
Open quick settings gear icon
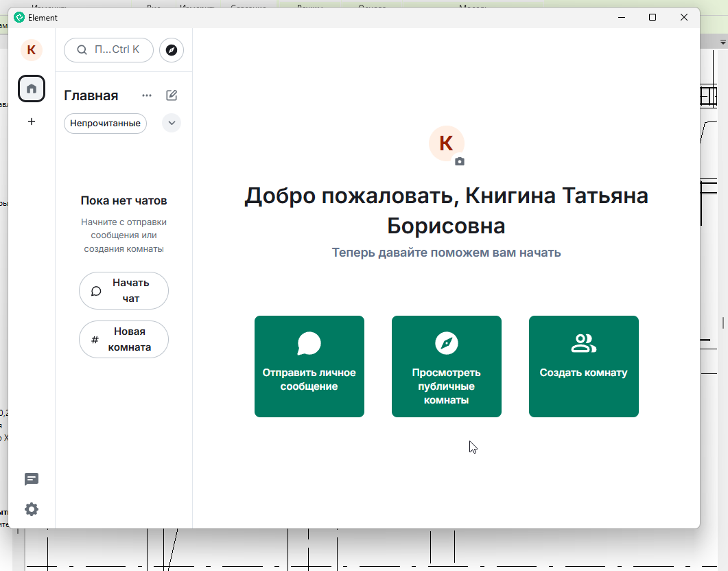click(32, 509)
